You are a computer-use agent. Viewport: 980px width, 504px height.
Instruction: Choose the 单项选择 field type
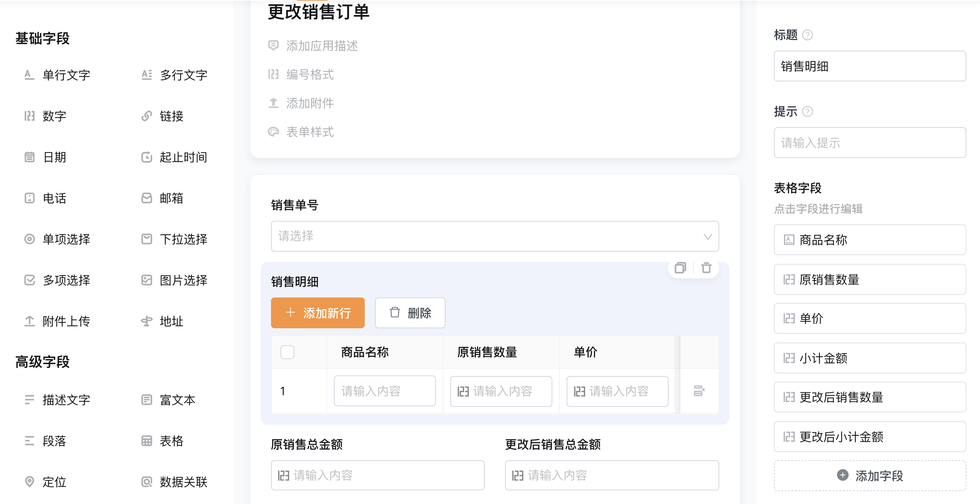(x=57, y=239)
